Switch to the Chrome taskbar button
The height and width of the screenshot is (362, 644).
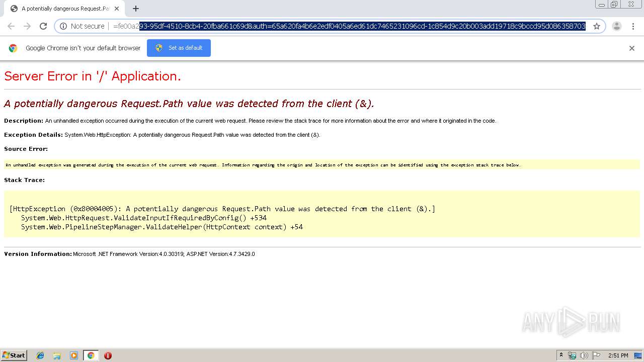click(x=91, y=355)
